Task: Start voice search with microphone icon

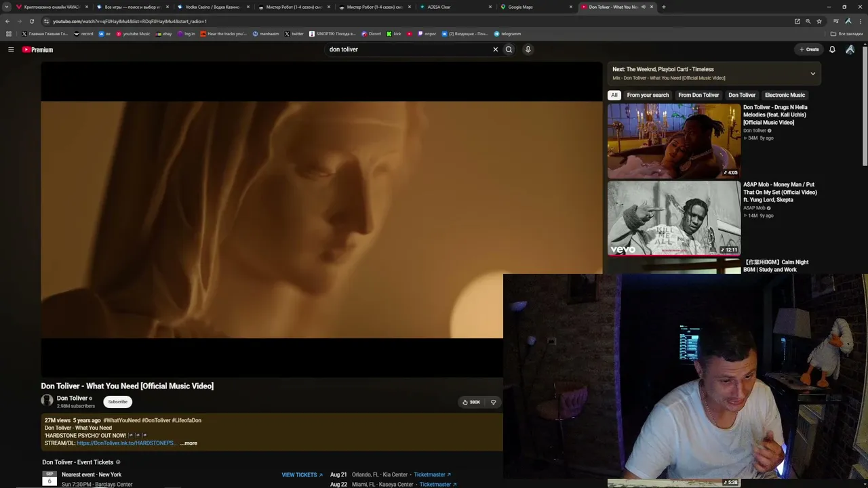Action: point(528,49)
